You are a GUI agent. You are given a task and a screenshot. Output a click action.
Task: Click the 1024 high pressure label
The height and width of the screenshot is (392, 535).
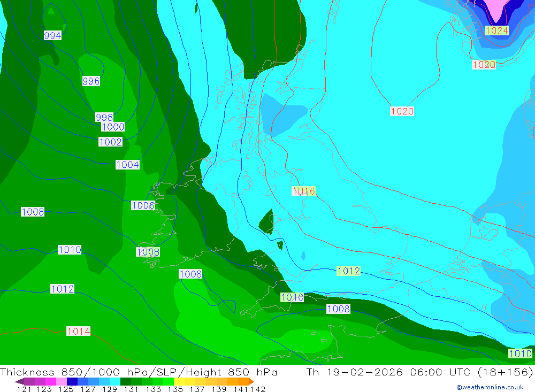click(x=497, y=30)
